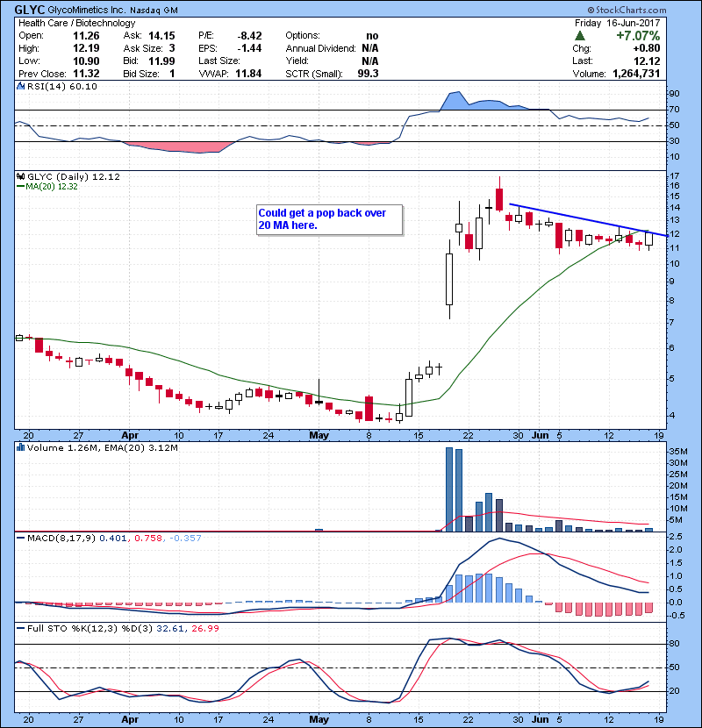Click the Options value no
The height and width of the screenshot is (728, 702).
click(372, 36)
